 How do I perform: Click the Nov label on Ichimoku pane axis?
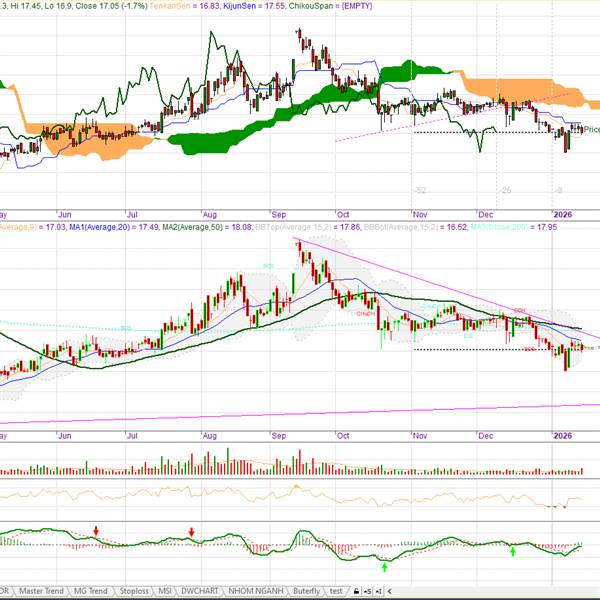(420, 215)
